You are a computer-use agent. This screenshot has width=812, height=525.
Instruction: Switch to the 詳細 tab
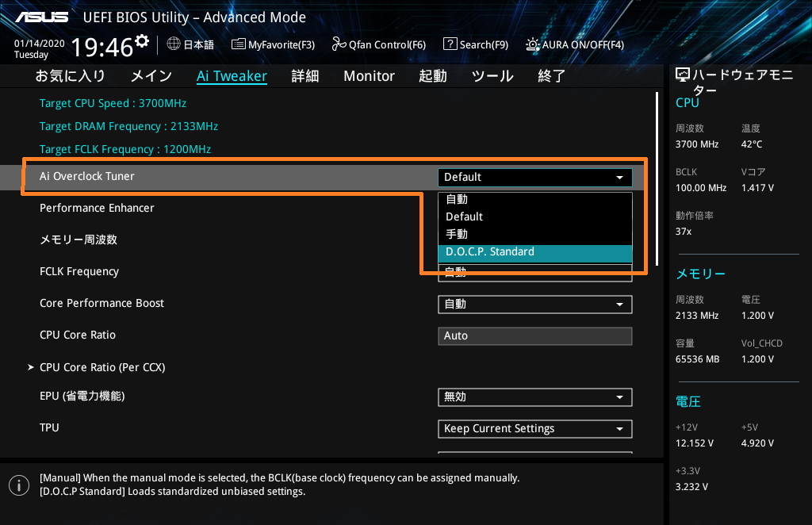coord(305,76)
